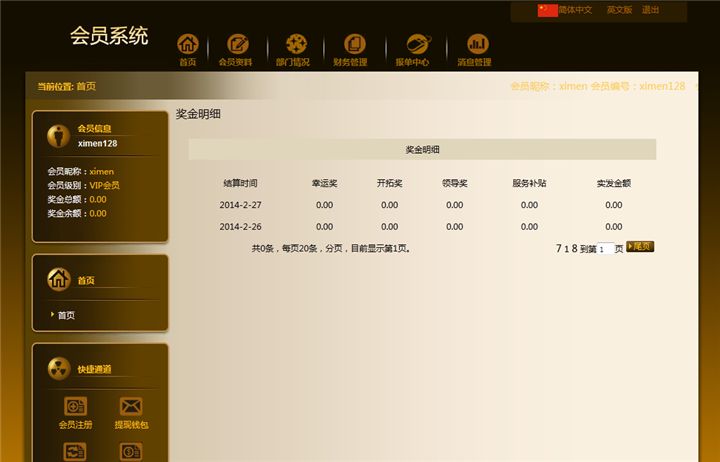Click the 尾页 last page button

640,247
